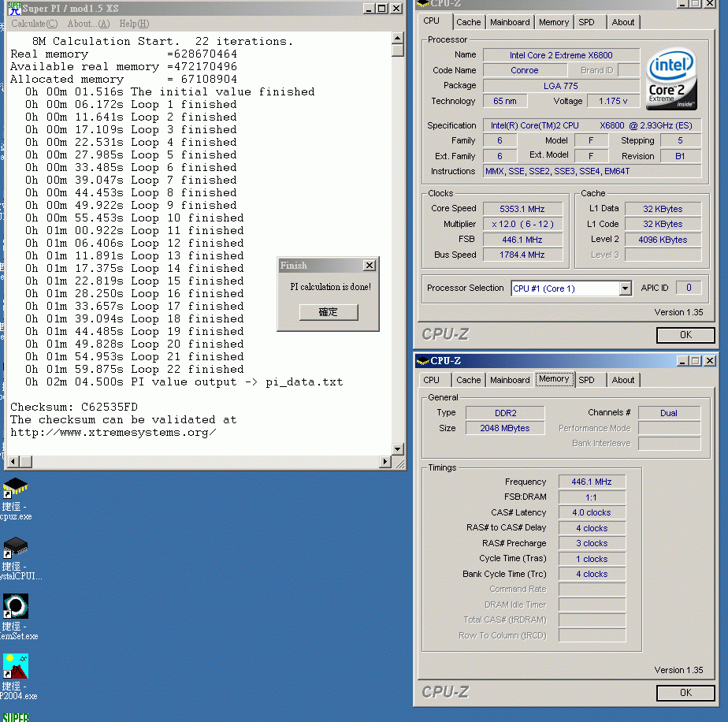Image resolution: width=728 pixels, height=722 pixels.
Task: Click the Core Speed 5353.1 MHz value
Action: click(x=522, y=209)
